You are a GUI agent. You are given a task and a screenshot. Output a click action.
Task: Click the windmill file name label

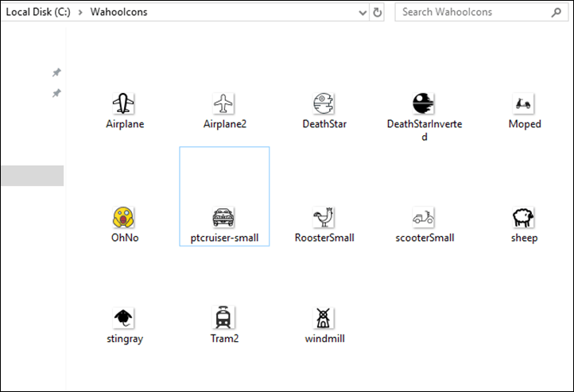[x=324, y=338]
